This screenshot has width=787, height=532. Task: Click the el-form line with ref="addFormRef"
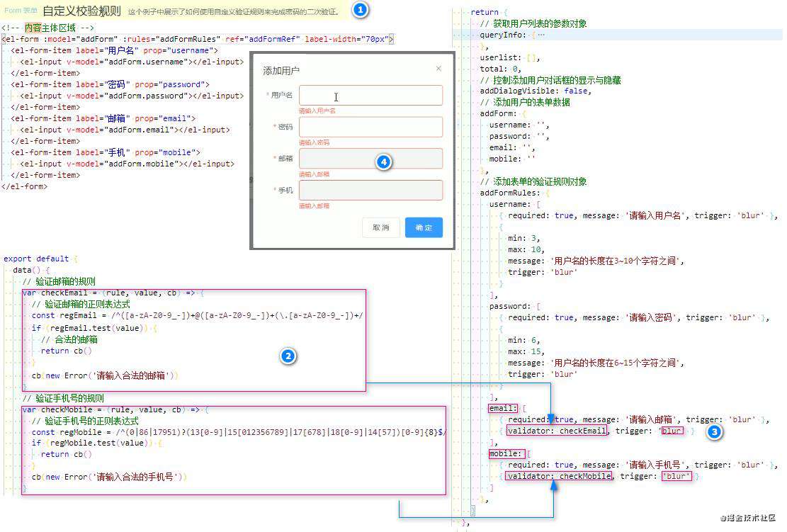point(198,39)
